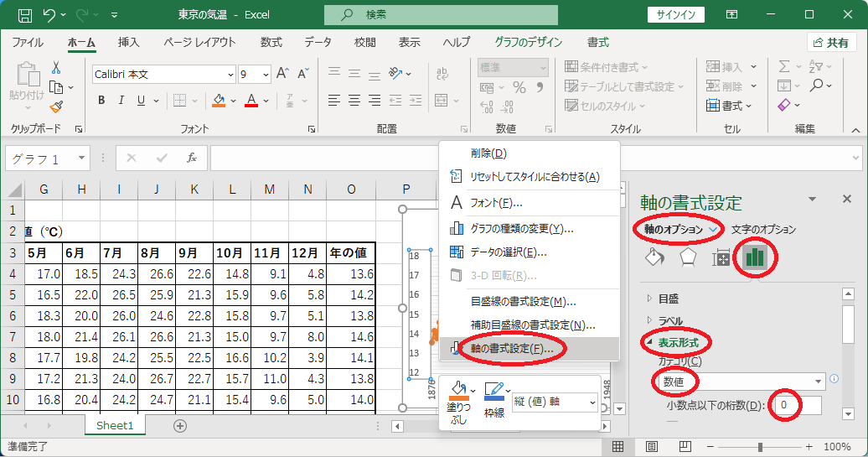Choose グラフの種類の変更(Y)... menu item
The image size is (868, 457).
(x=530, y=228)
